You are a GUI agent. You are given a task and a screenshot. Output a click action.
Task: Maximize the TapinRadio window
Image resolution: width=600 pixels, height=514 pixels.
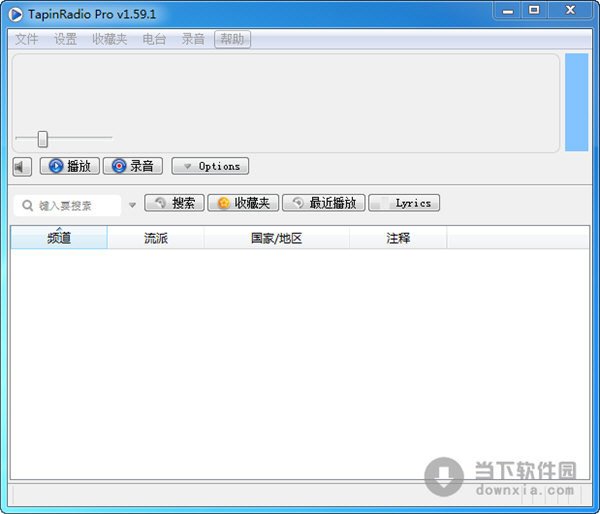[534, 10]
